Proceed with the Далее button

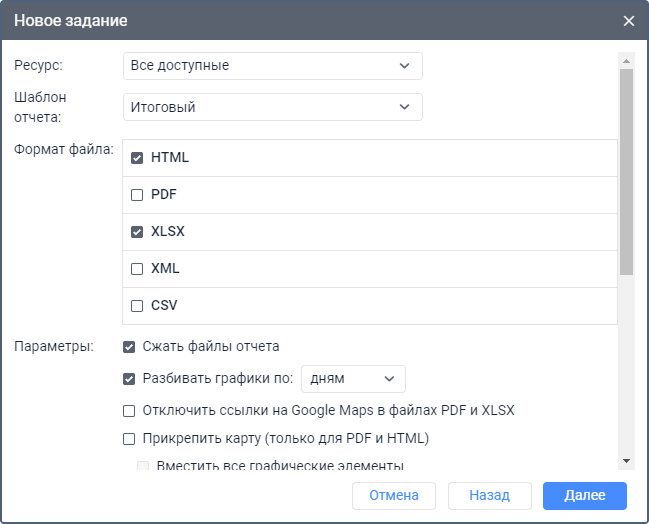pyautogui.click(x=584, y=496)
